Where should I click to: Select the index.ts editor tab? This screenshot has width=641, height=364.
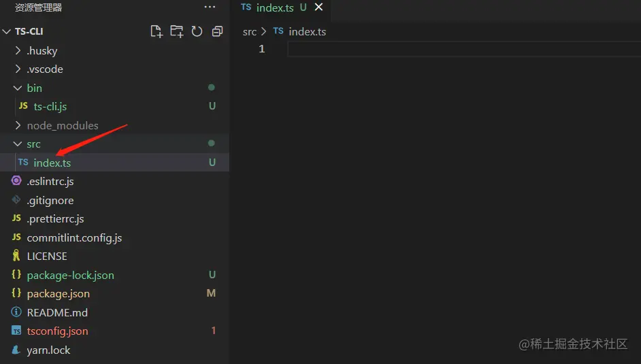(x=282, y=7)
